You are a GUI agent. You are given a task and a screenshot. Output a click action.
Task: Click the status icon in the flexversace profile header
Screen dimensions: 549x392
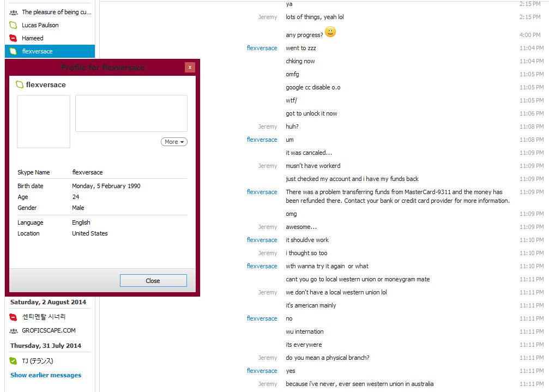(x=20, y=85)
